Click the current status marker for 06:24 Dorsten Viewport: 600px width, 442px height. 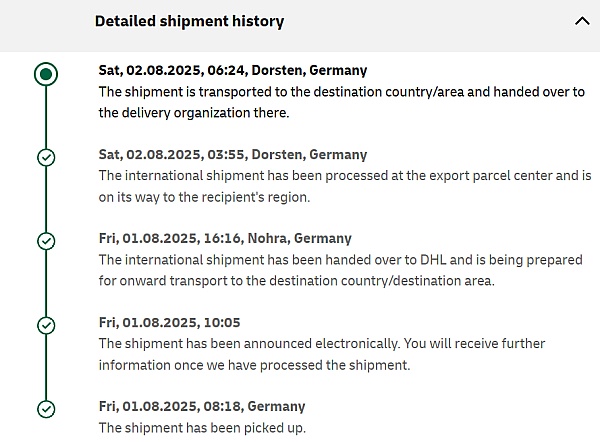click(45, 74)
